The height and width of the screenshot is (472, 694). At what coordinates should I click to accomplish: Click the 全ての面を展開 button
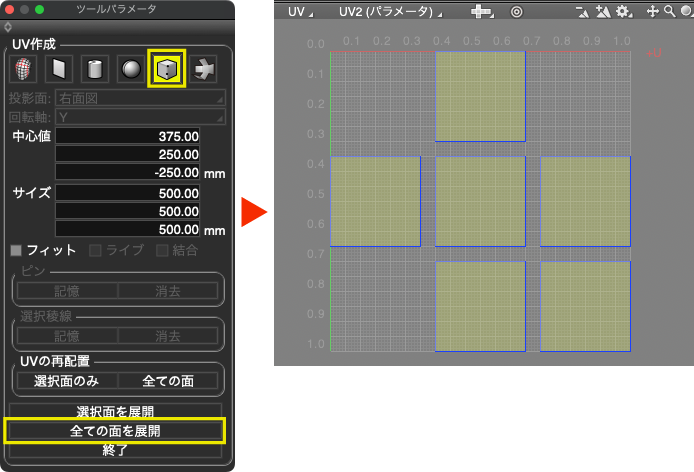[115, 431]
